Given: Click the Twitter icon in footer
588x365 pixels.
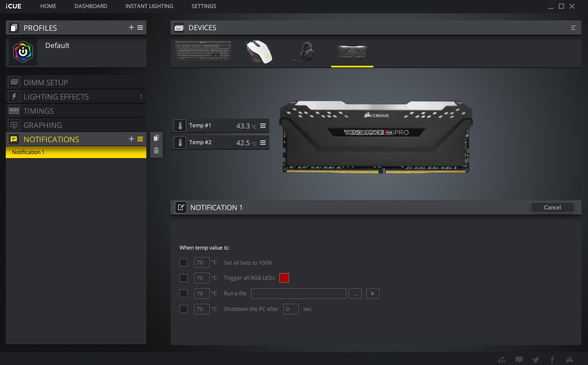Looking at the screenshot, I should click(536, 360).
